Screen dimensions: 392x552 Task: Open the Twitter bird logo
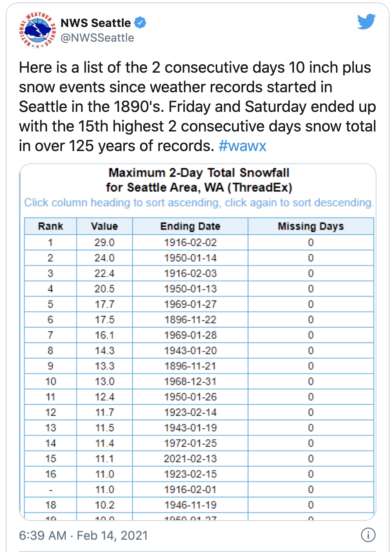[366, 22]
